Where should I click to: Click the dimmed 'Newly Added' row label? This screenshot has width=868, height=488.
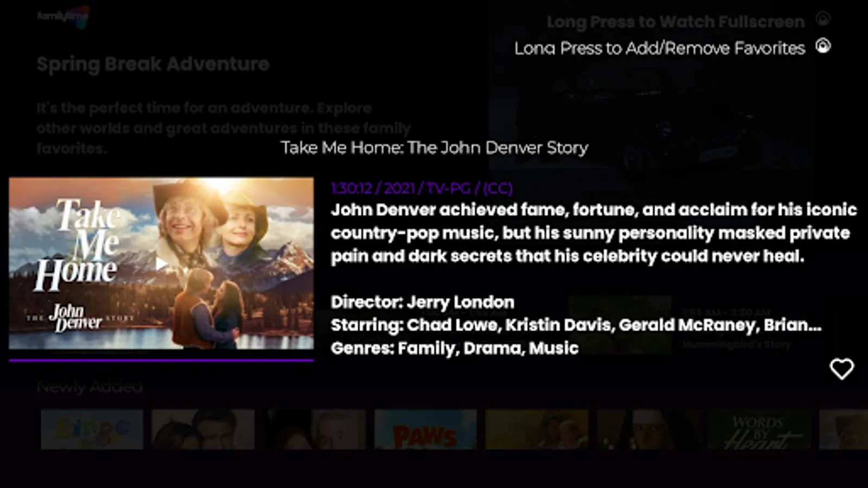[x=90, y=387]
